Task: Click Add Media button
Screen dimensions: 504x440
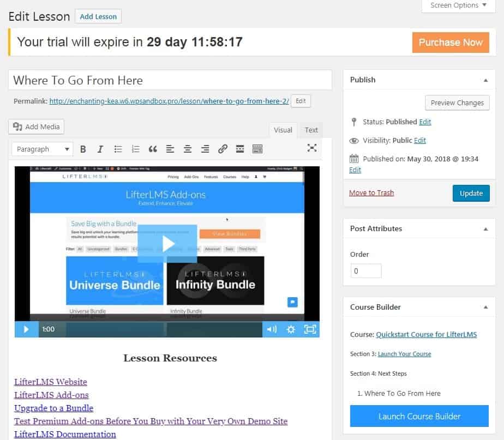Action: pos(37,126)
